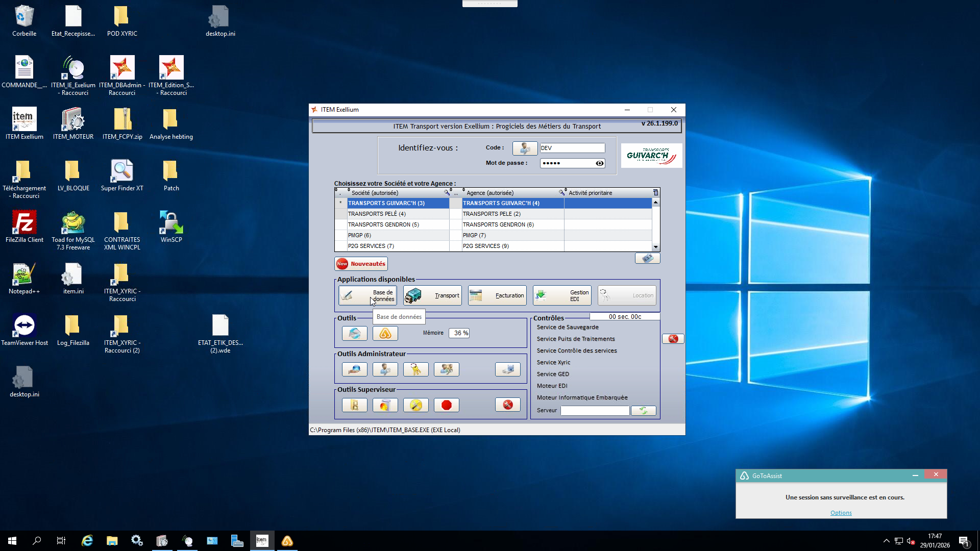The width and height of the screenshot is (980, 551).
Task: Select P2G SERVICES (9) agency row
Action: click(485, 246)
